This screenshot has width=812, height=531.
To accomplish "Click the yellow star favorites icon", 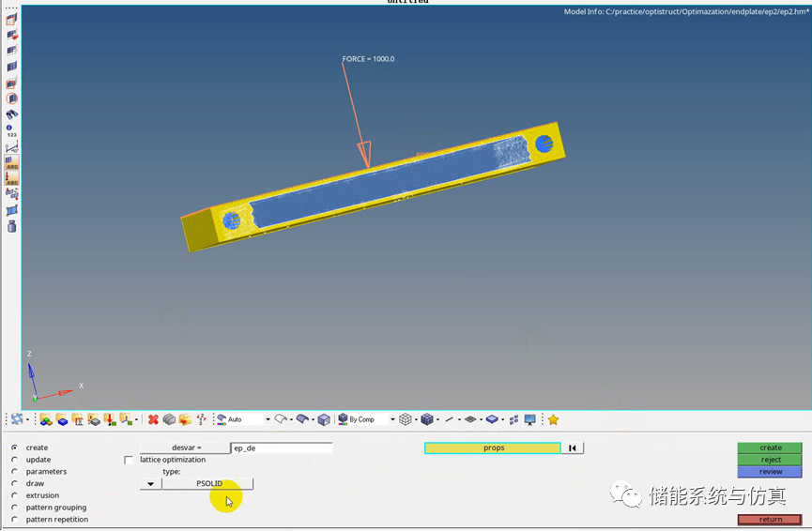I will coord(553,419).
